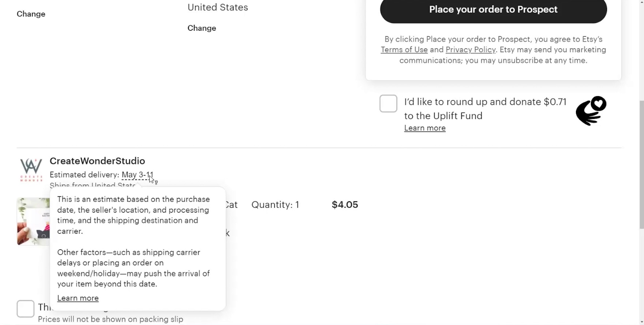Click the leftmost Change link
This screenshot has height=325, width=644.
tap(31, 14)
